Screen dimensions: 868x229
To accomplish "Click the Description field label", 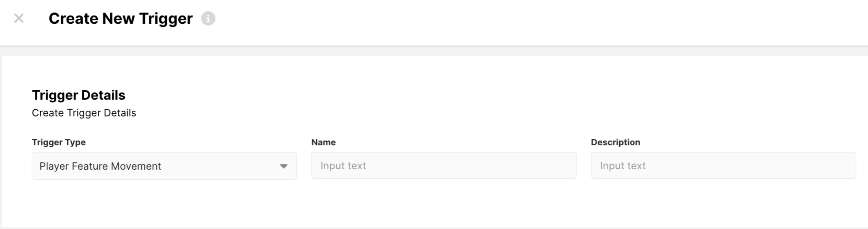I will (x=615, y=142).
